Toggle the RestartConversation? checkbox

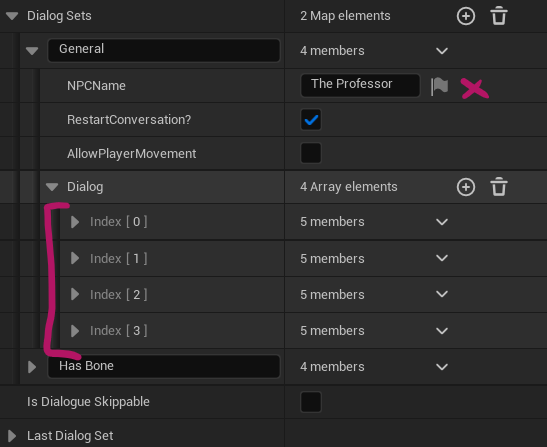pos(310,120)
